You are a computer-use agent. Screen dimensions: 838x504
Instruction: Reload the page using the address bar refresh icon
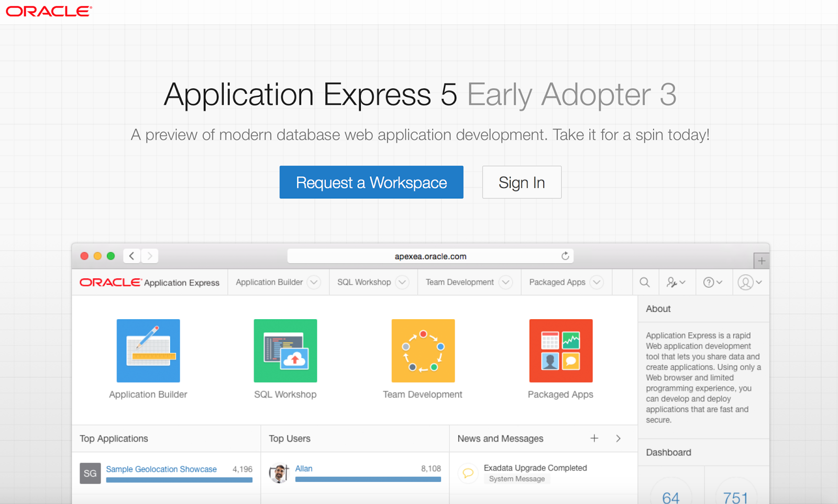565,256
